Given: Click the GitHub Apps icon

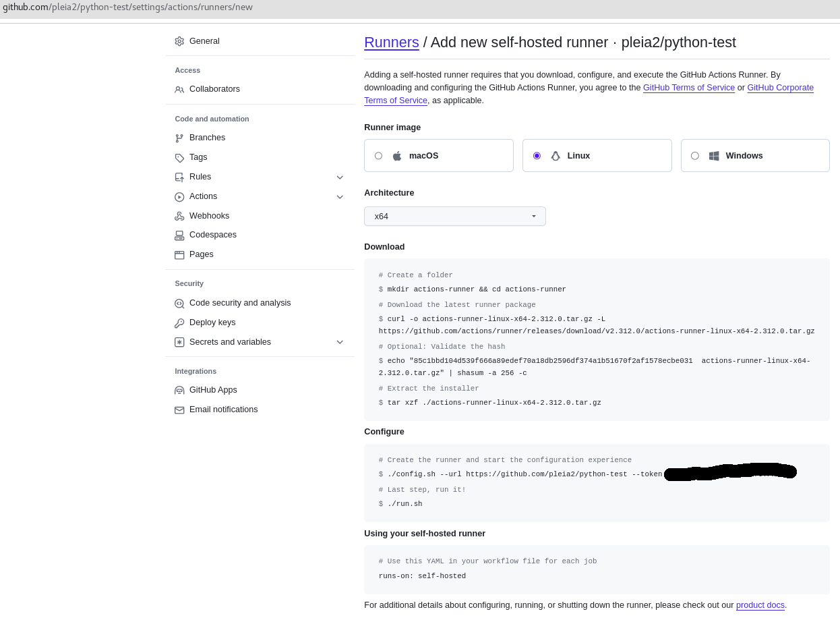Looking at the screenshot, I should [x=179, y=390].
